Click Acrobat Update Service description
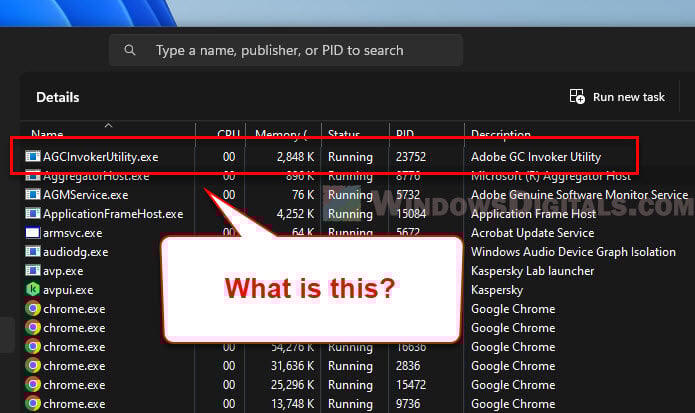The height and width of the screenshot is (413, 695). (532, 233)
